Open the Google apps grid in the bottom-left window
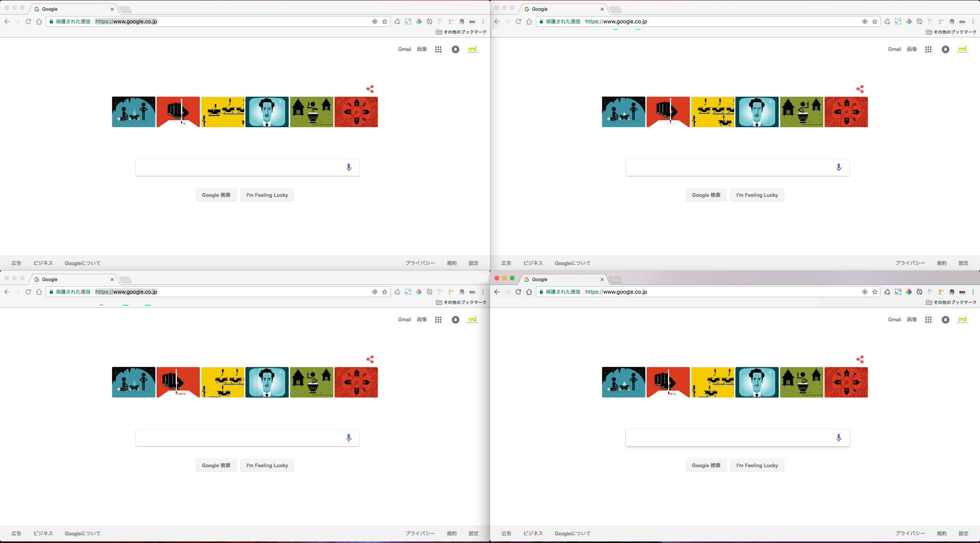The height and width of the screenshot is (543, 980). [438, 320]
